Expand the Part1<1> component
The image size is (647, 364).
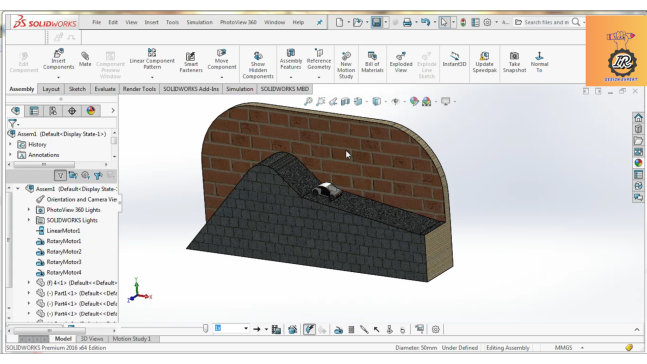click(29, 293)
